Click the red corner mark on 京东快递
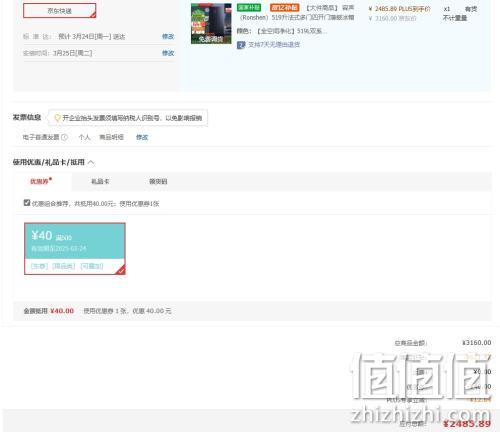The image size is (500, 432). tap(93, 14)
